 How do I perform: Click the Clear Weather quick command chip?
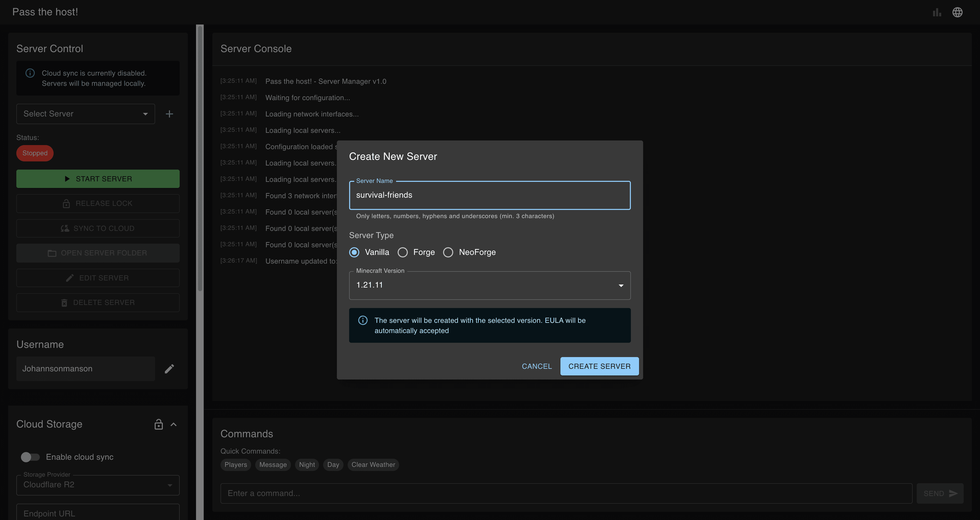[373, 464]
